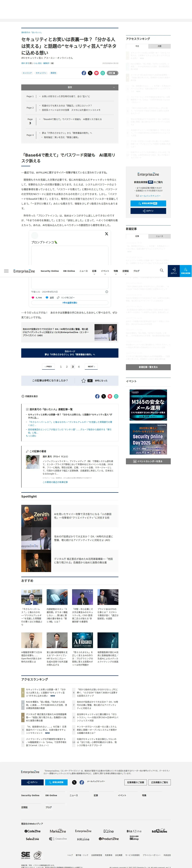
Task: Click the 脆弱性 tag
Action: [53, 73]
